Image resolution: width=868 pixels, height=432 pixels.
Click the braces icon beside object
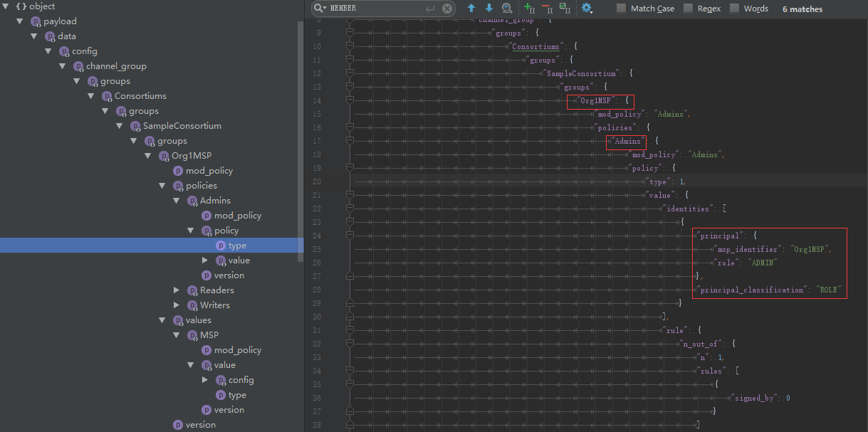21,6
